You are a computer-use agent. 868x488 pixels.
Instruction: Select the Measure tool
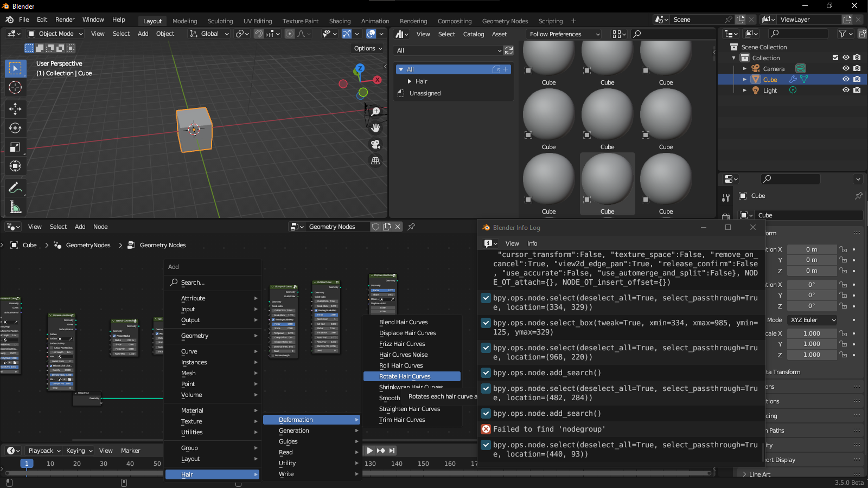click(x=15, y=207)
